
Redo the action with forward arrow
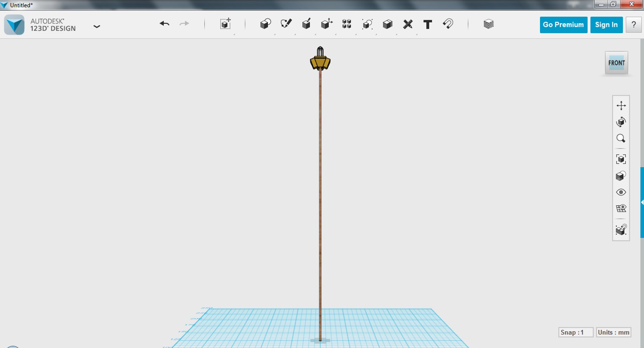(x=184, y=24)
